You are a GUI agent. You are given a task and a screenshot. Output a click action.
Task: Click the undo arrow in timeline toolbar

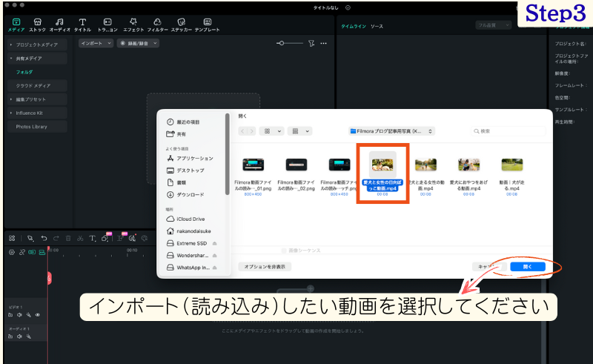click(x=44, y=238)
